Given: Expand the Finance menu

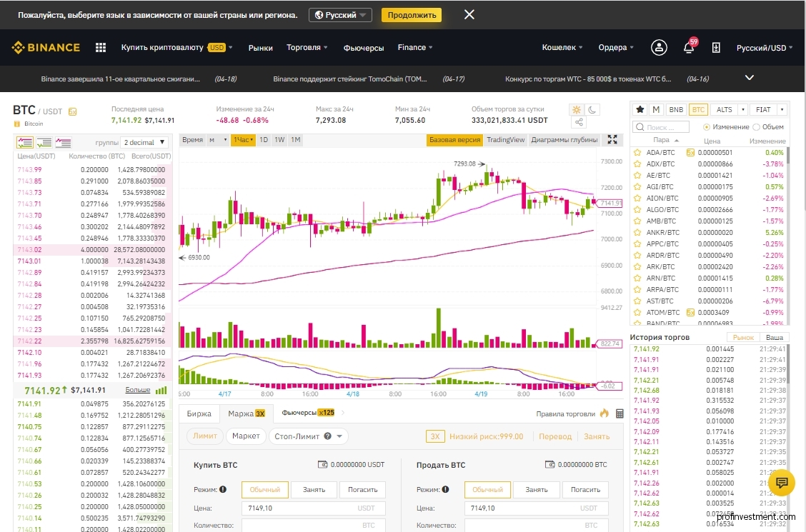Looking at the screenshot, I should [x=415, y=47].
